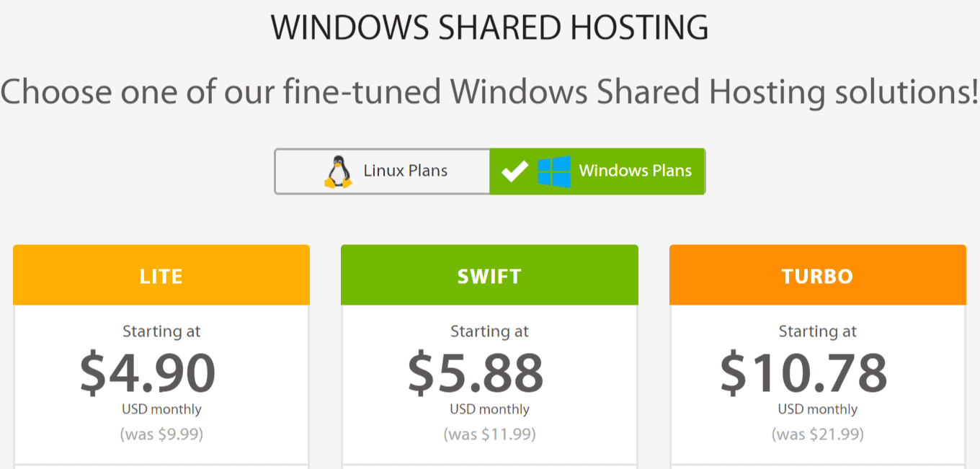Click the crossed-out $21.99 old price
Image resolution: width=980 pixels, height=469 pixels.
(x=817, y=434)
